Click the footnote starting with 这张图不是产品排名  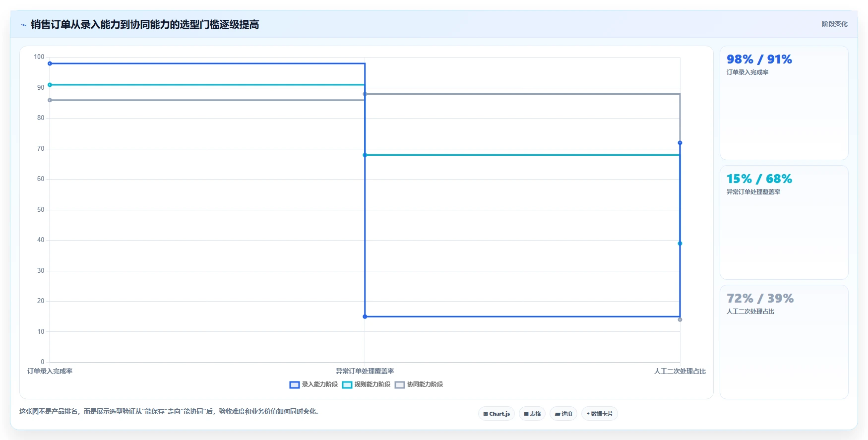tap(169, 411)
